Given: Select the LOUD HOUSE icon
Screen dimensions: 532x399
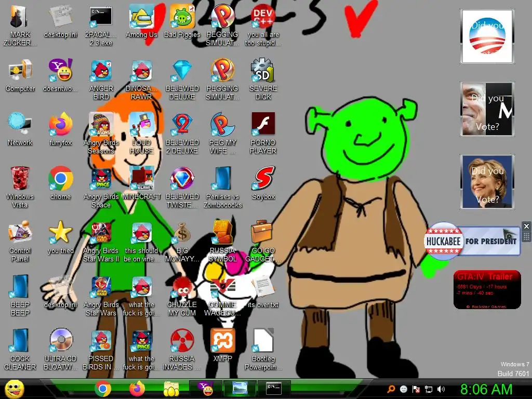Looking at the screenshot, I should click(x=141, y=134).
